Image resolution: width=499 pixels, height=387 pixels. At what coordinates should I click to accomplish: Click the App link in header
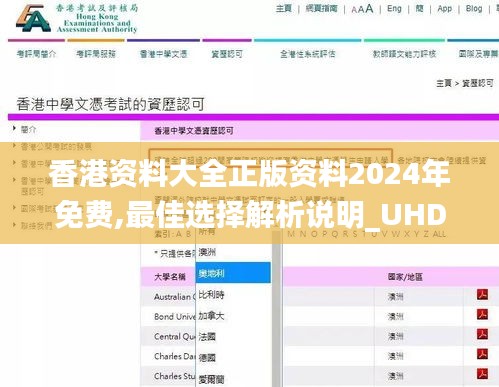444,9
